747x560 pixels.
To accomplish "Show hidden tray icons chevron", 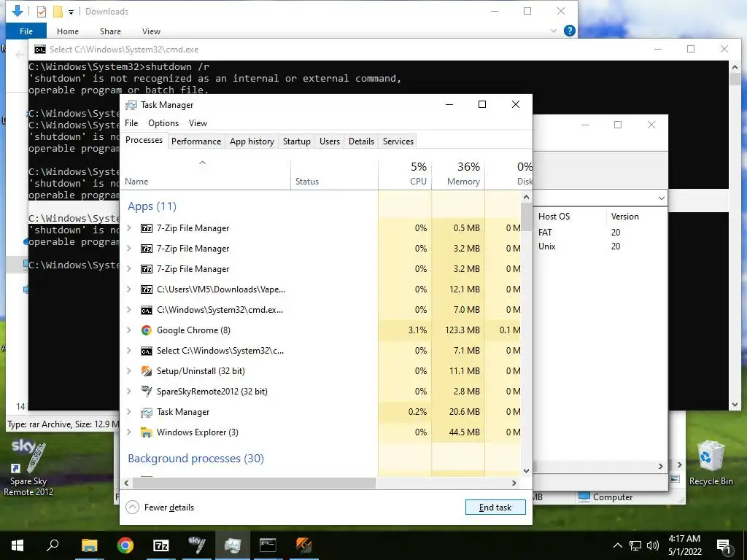I will 617,545.
